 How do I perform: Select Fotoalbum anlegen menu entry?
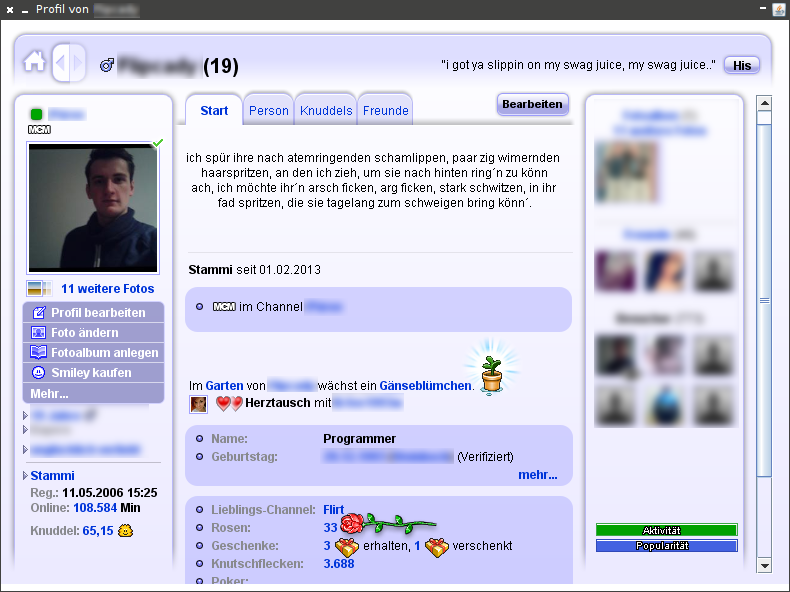pos(93,353)
